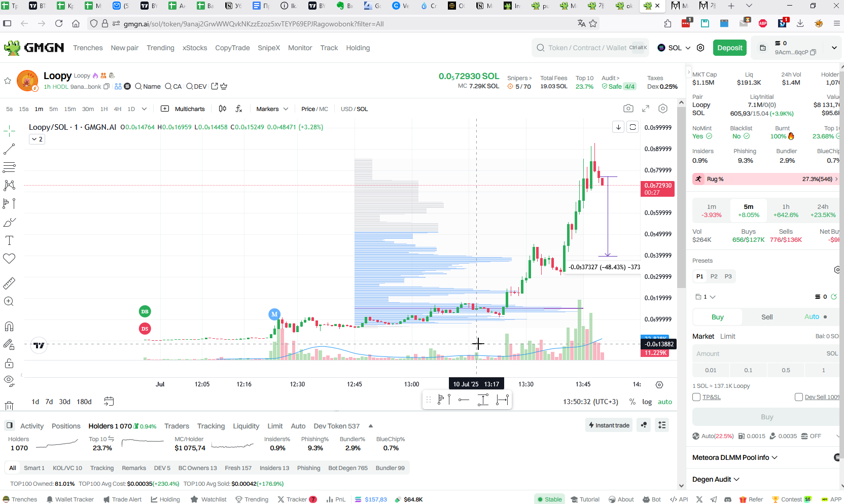Select the text annotation tool
This screenshot has width=844, height=504.
(9, 240)
